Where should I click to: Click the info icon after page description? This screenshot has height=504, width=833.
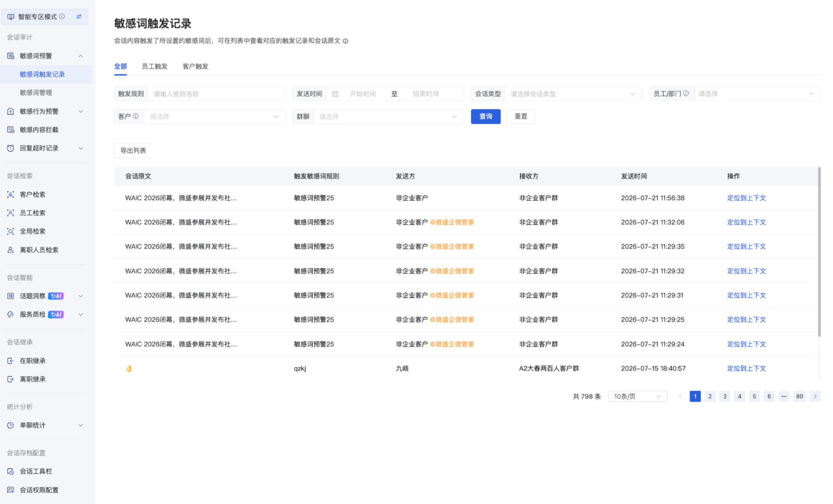click(345, 41)
